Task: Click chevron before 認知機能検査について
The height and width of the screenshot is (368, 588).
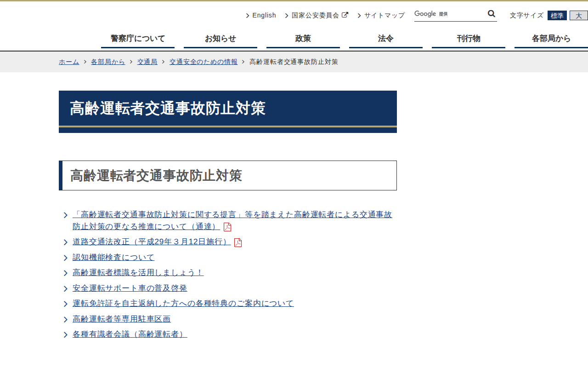Action: click(x=66, y=258)
